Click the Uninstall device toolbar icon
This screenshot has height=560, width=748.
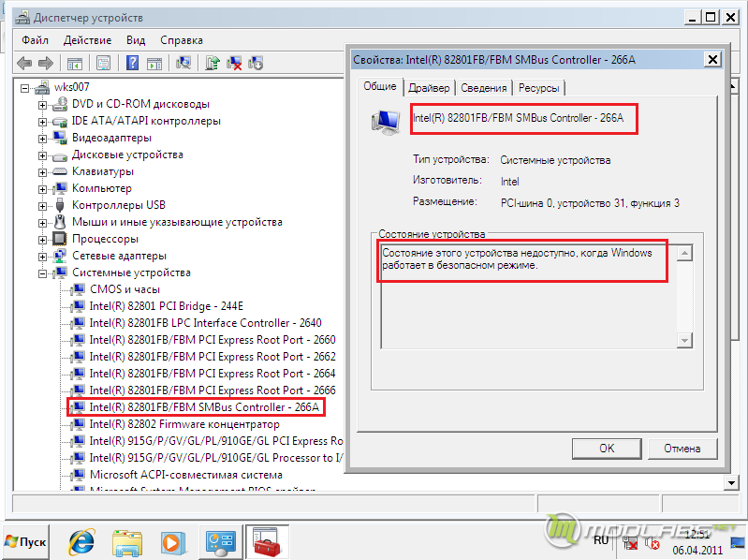(x=256, y=63)
